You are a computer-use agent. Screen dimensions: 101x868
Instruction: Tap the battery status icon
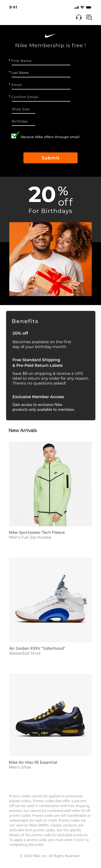click(89, 7)
